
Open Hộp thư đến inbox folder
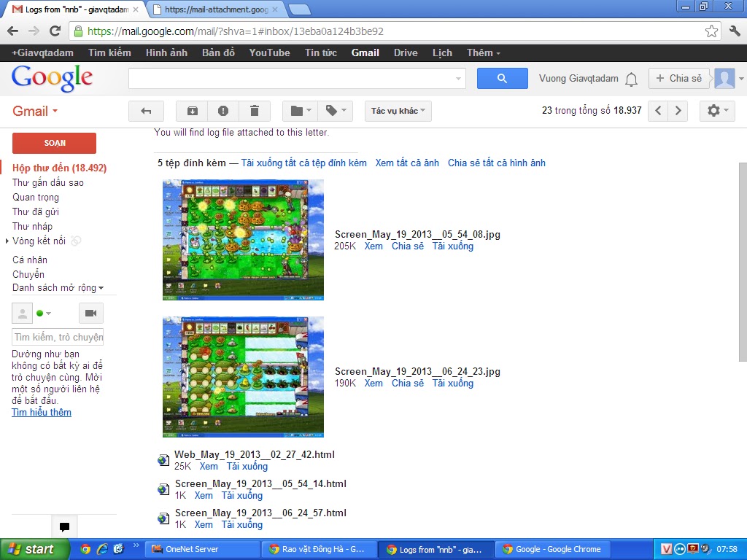pos(60,168)
